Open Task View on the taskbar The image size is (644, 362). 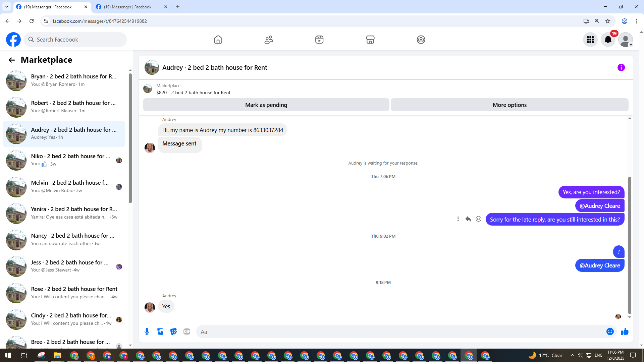point(24,355)
